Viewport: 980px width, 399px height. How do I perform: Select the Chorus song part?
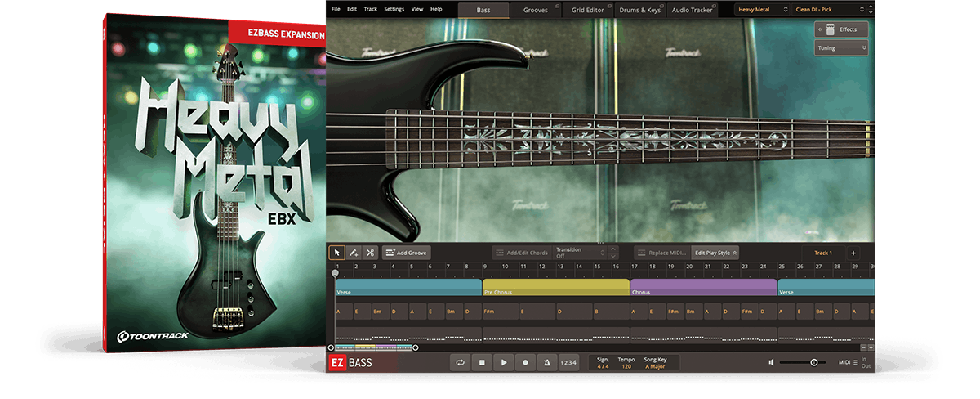[703, 288]
